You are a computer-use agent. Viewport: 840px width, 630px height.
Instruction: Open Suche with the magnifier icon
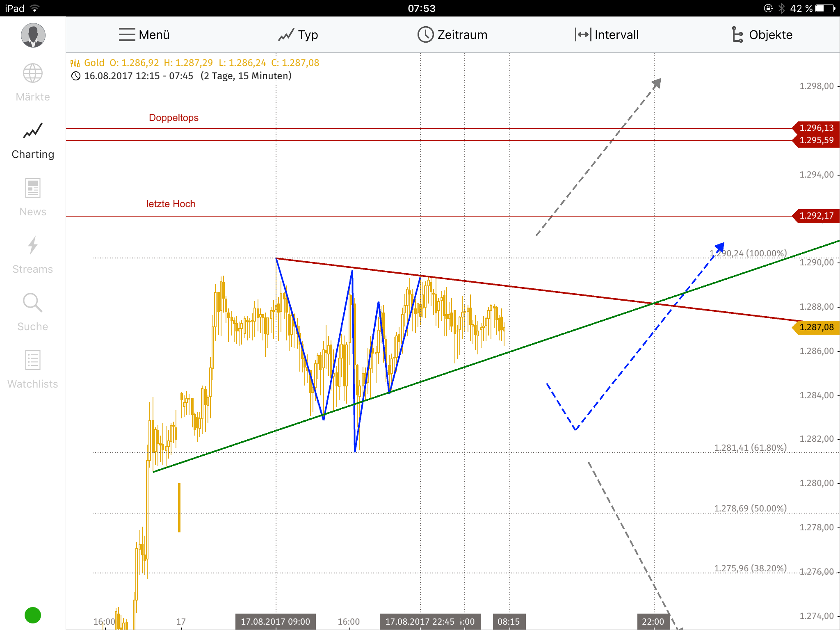(x=32, y=303)
